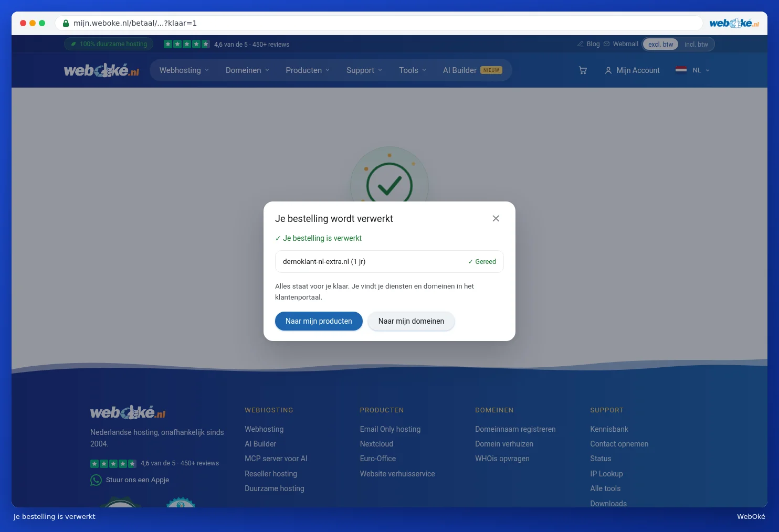Open the shopping cart icon
779x532 pixels.
point(583,70)
